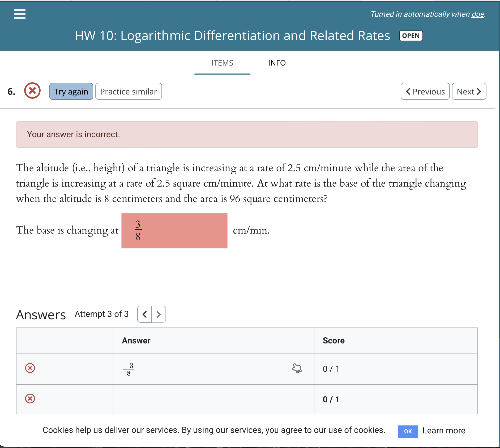Click the red X icon beside question 6
Image resolution: width=500 pixels, height=448 pixels.
(x=32, y=91)
